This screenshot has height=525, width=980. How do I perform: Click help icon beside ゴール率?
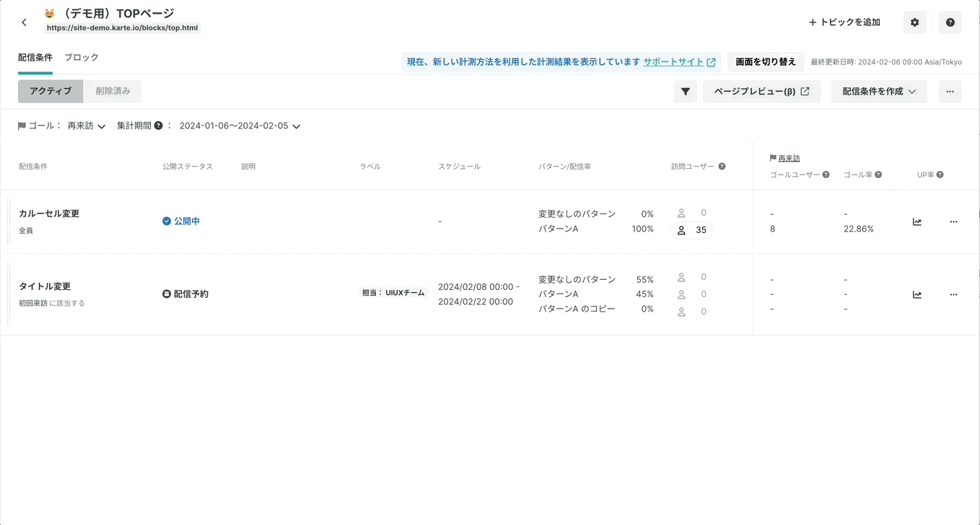[x=878, y=175]
